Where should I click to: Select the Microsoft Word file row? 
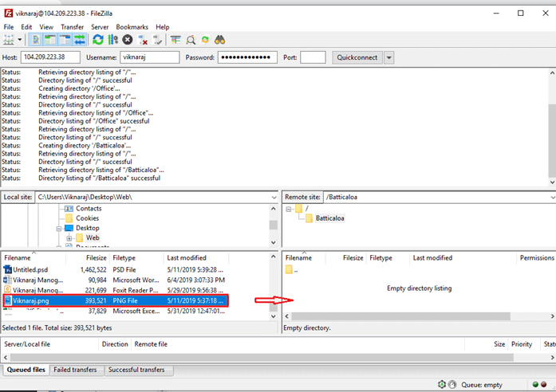click(115, 280)
